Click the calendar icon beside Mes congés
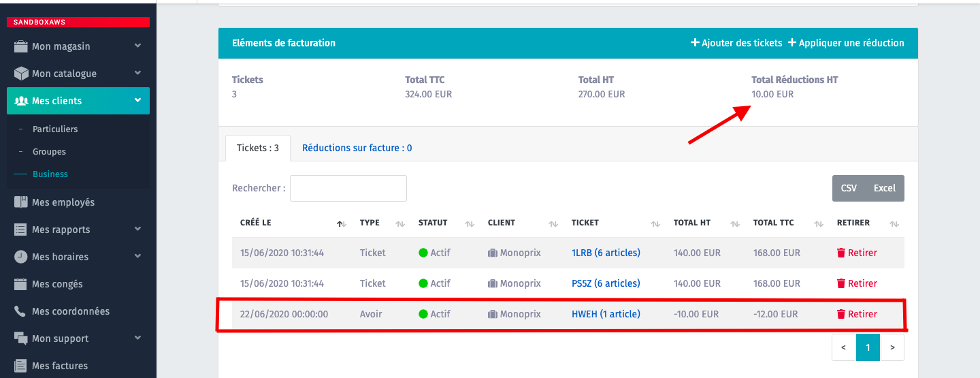Screen dimensions: 980x378 tap(20, 284)
